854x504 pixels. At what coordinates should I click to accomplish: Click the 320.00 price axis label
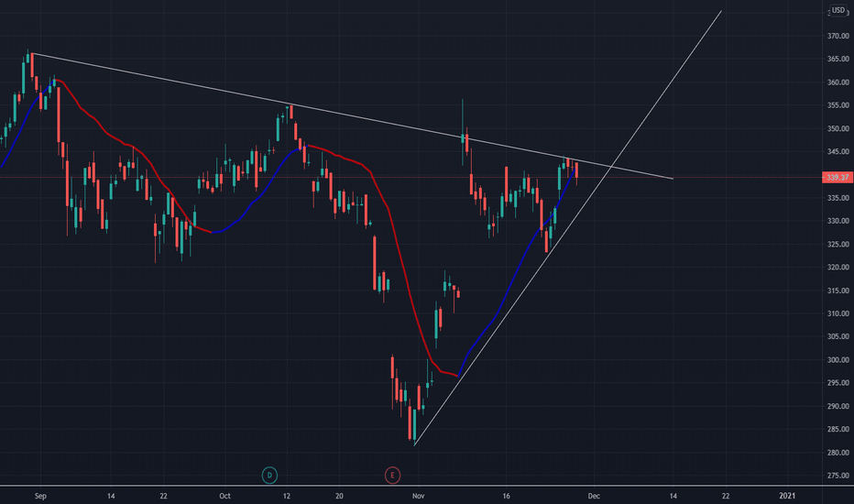838,267
